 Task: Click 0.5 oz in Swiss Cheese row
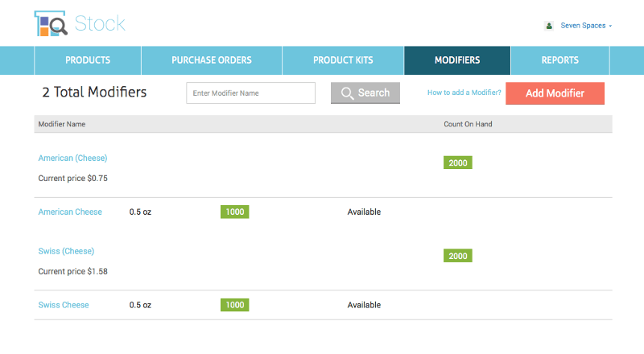click(x=140, y=305)
